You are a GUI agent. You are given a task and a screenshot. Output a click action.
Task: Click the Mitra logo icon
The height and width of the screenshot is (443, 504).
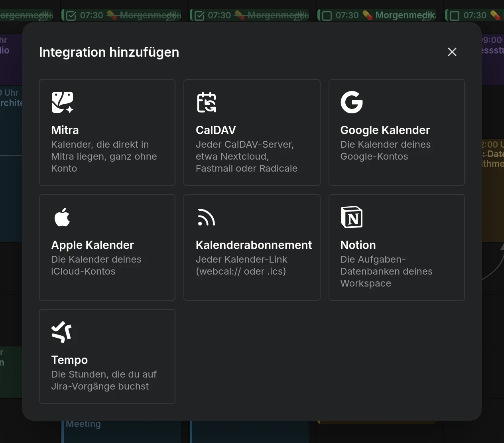[x=63, y=102]
